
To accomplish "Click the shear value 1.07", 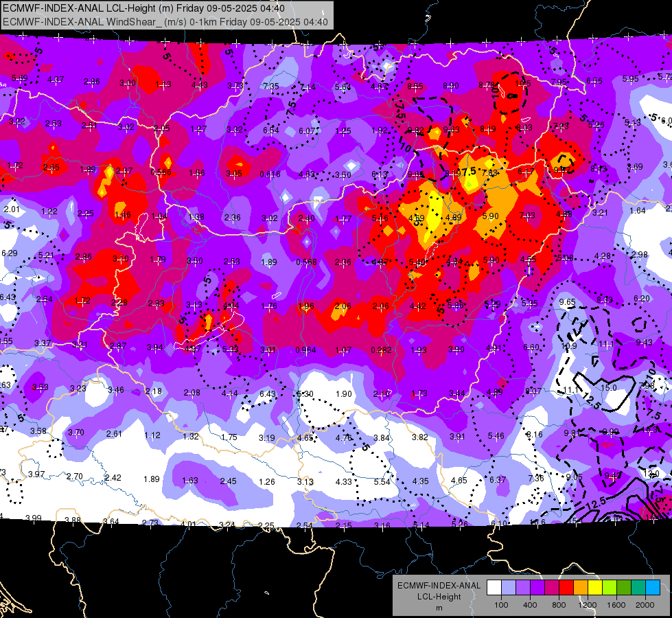I will [x=343, y=350].
